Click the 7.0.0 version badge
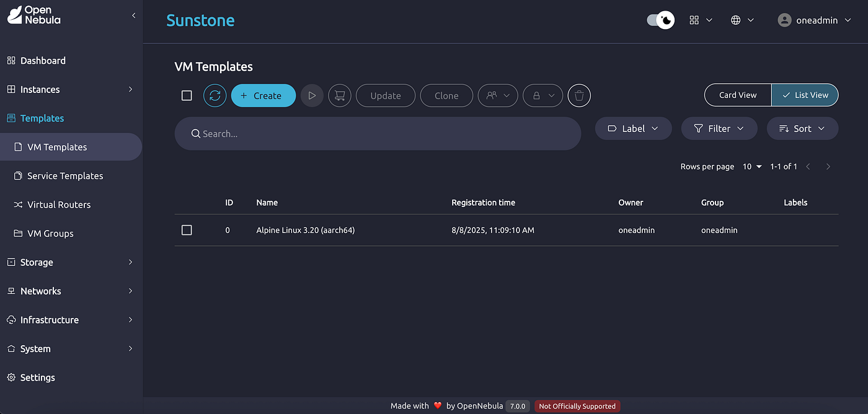Viewport: 868px width, 414px height. [518, 407]
